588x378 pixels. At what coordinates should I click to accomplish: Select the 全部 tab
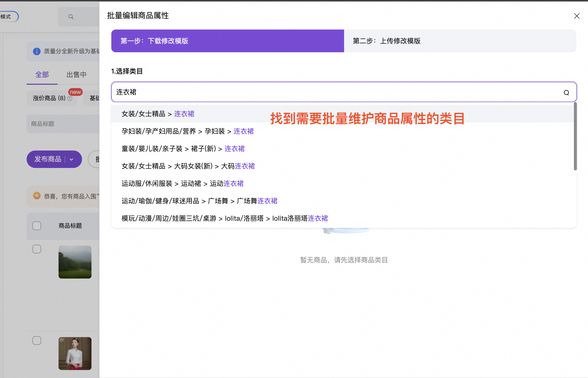42,75
